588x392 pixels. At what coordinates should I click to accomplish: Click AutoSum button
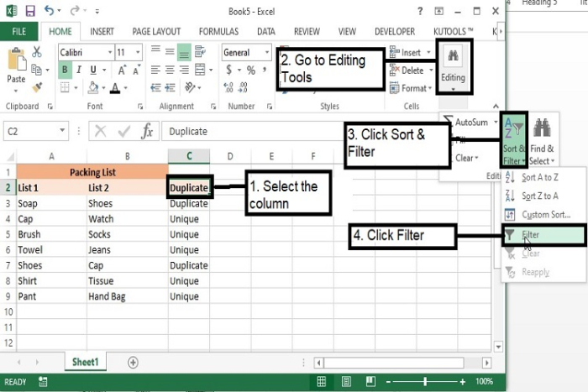[470, 122]
